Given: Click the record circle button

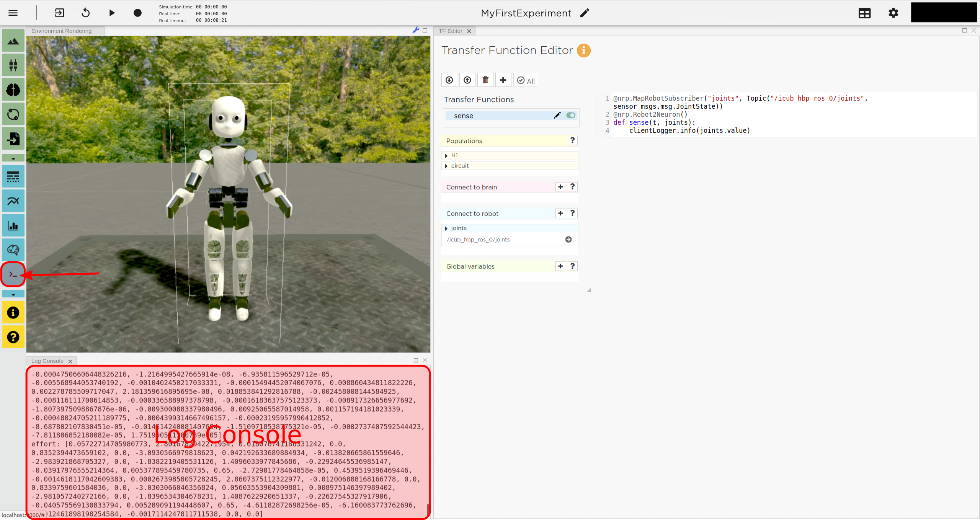Looking at the screenshot, I should pos(137,13).
